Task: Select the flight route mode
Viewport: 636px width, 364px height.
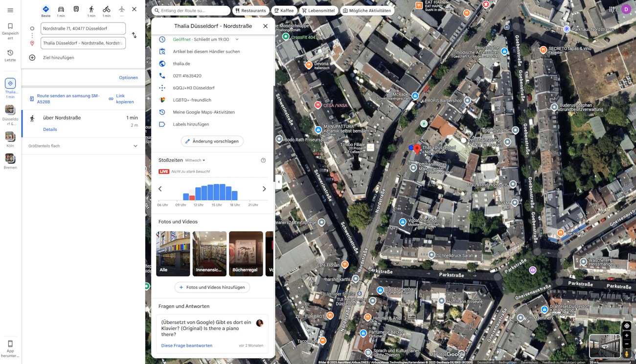Action: click(121, 9)
